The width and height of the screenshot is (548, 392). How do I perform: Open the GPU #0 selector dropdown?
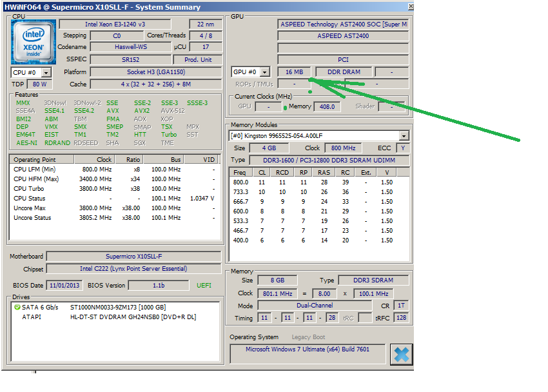(x=265, y=72)
